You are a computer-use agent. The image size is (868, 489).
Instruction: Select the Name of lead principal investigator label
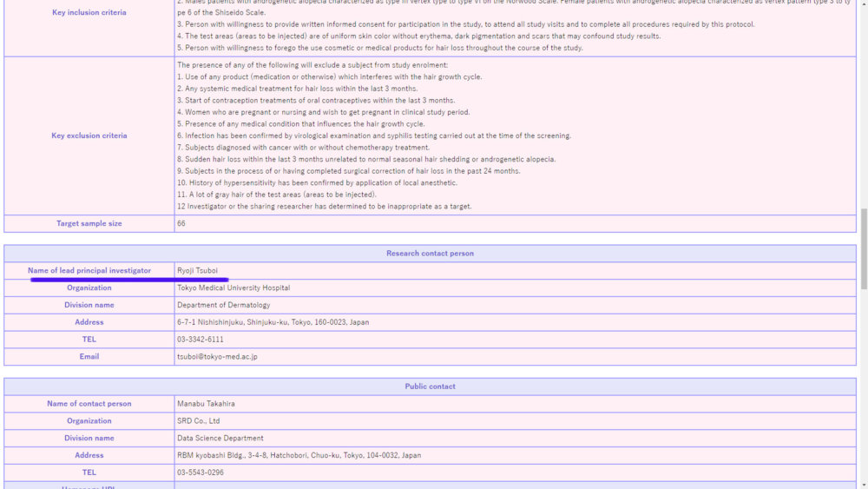pos(89,271)
